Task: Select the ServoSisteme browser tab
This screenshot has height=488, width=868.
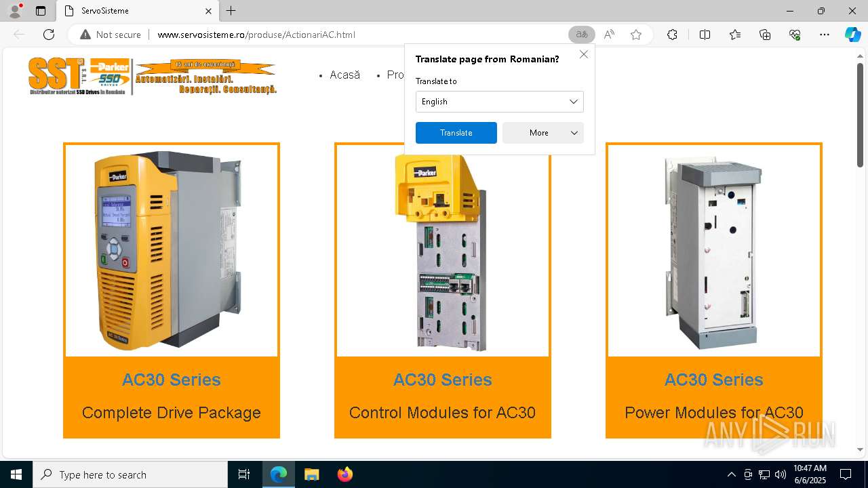Action: coord(138,11)
